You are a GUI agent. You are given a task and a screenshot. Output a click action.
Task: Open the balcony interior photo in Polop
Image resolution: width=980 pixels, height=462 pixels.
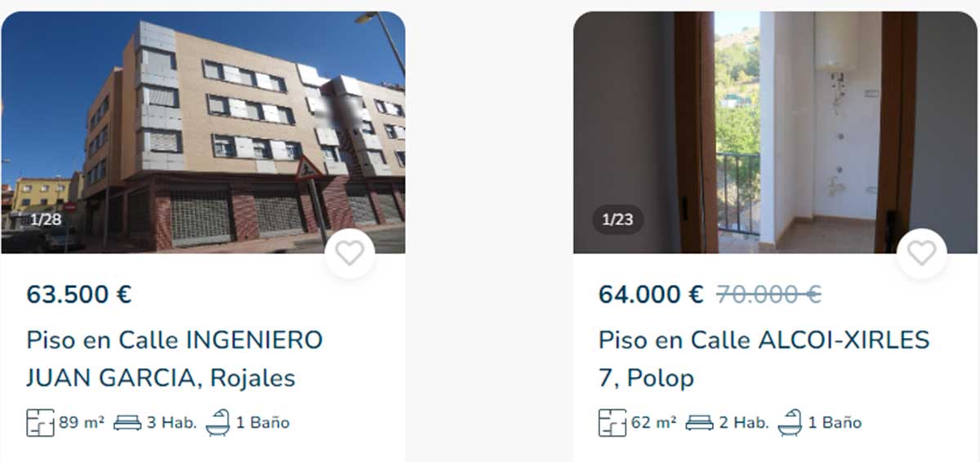click(x=774, y=132)
